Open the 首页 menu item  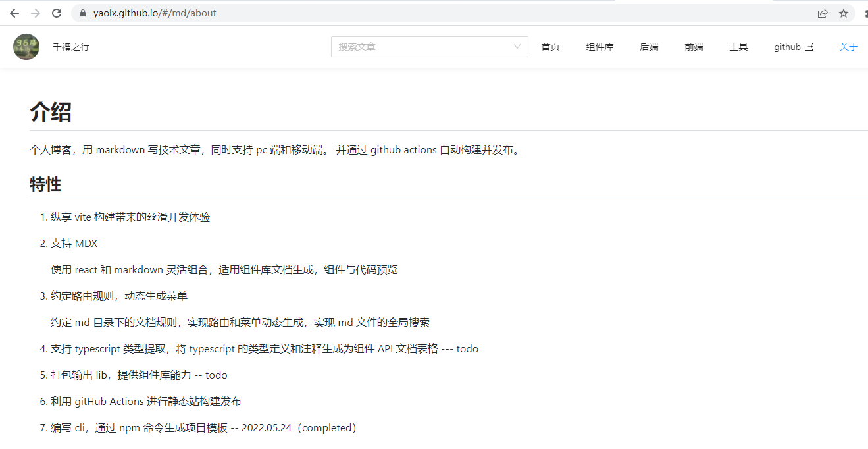pyautogui.click(x=551, y=47)
